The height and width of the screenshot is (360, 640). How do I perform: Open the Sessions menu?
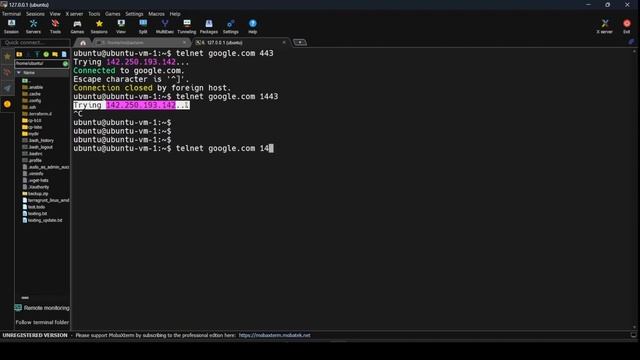tap(35, 14)
